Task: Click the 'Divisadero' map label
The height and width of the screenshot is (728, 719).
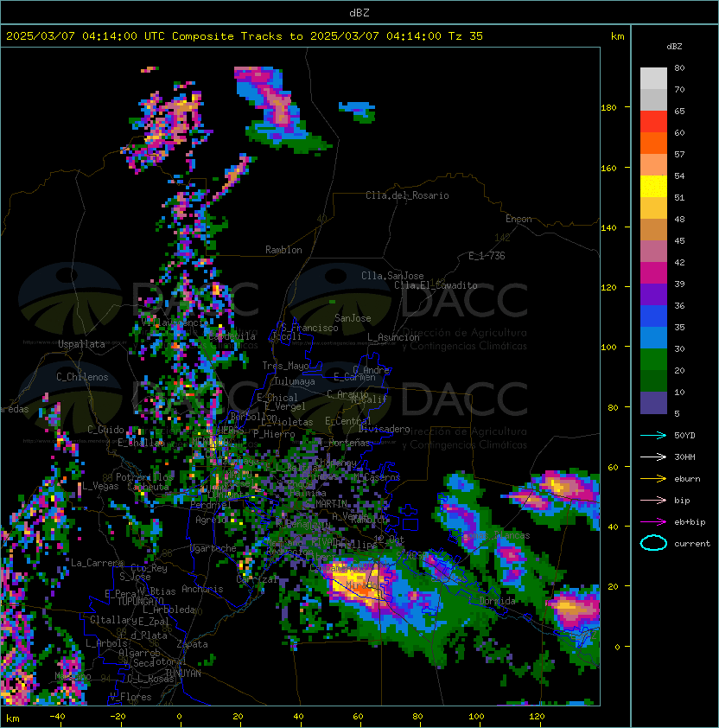Action: pyautogui.click(x=384, y=429)
